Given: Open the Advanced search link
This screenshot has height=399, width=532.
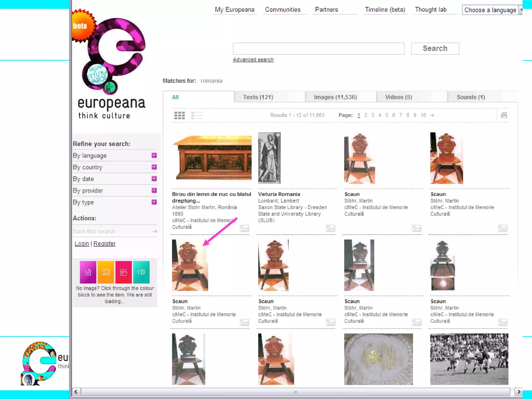Looking at the screenshot, I should pos(253,59).
